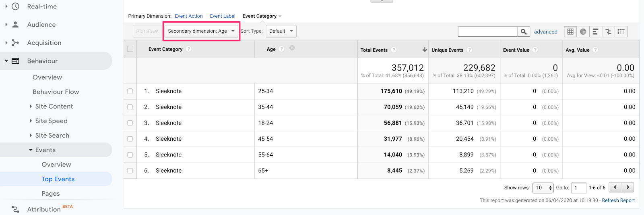
Task: Click the 45,149 unique events cell
Action: pyautogui.click(x=464, y=107)
